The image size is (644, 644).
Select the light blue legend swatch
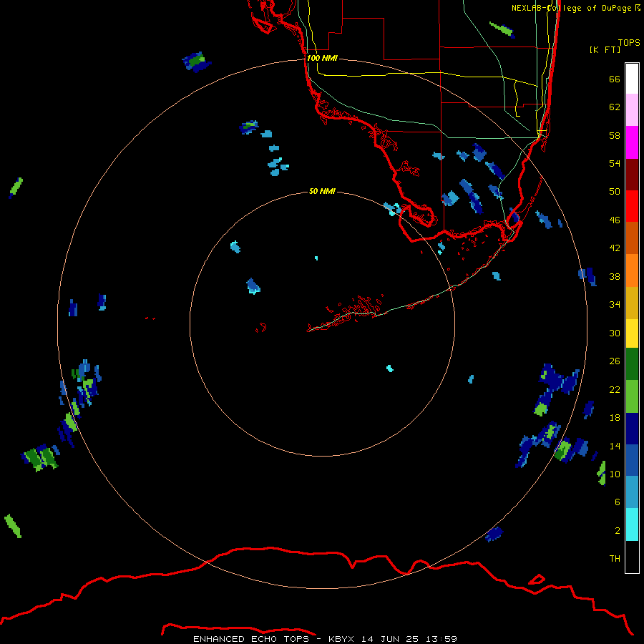pyautogui.click(x=632, y=492)
